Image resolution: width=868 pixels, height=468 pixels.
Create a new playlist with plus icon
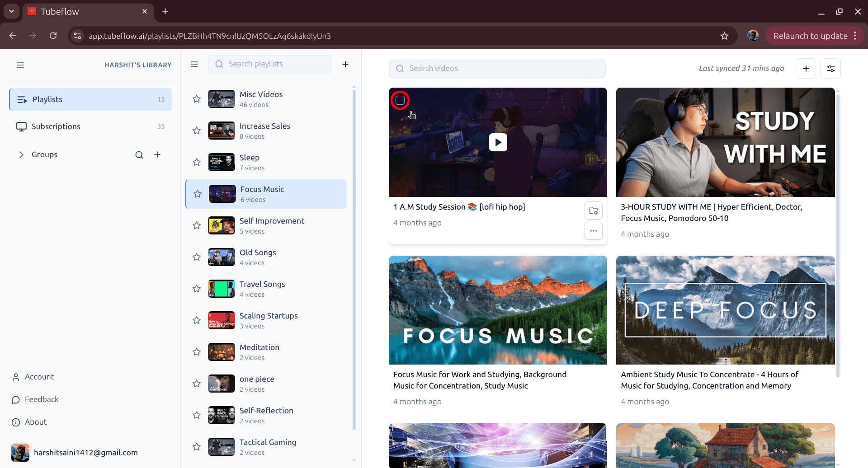345,64
